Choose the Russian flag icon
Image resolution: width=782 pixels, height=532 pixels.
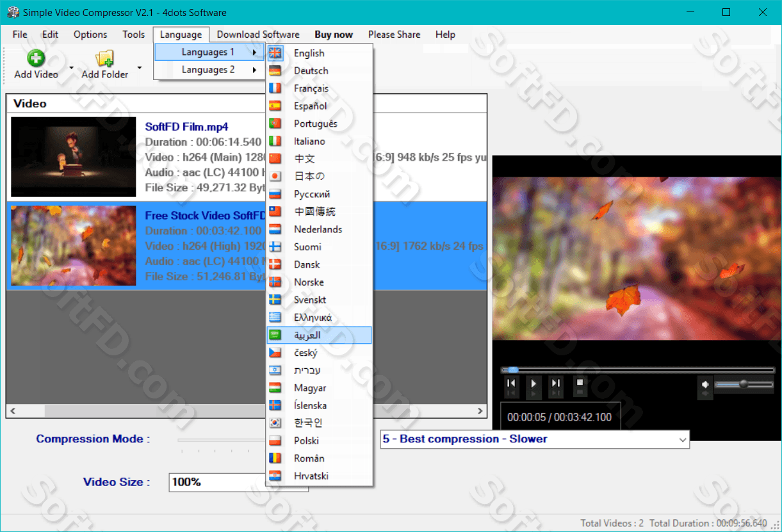coord(275,194)
